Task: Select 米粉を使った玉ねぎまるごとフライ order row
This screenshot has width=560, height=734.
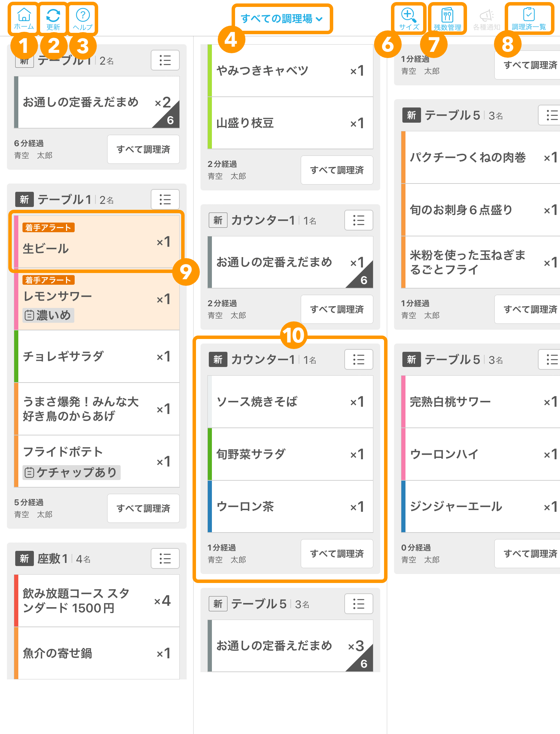Action: 480,262
